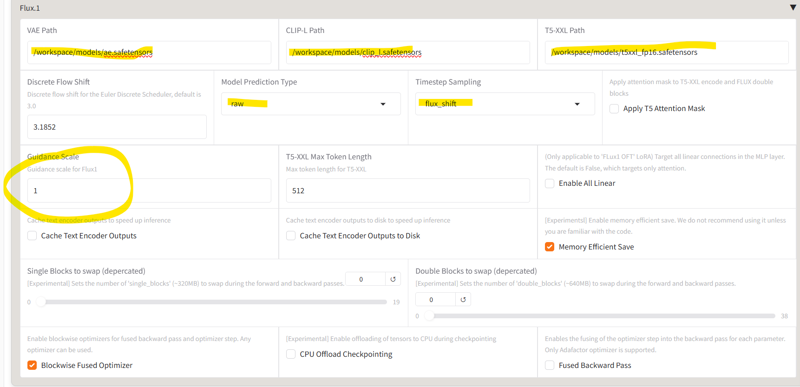The width and height of the screenshot is (800, 387).
Task: Click the Flux.1 section title
Action: [x=29, y=8]
